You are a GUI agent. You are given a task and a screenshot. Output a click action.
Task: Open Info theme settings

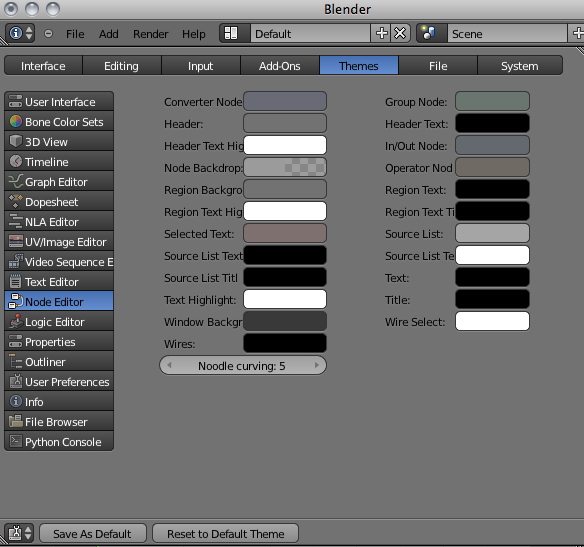click(59, 402)
